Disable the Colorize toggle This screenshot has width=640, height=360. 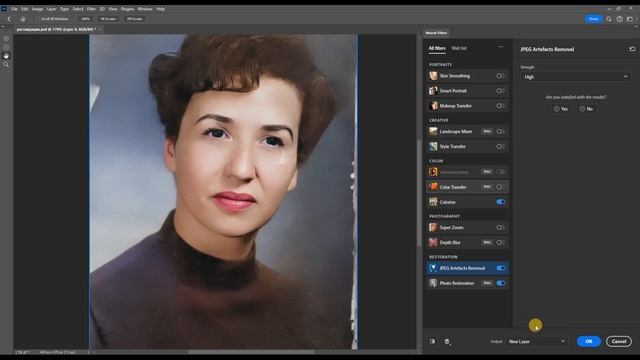(x=500, y=202)
